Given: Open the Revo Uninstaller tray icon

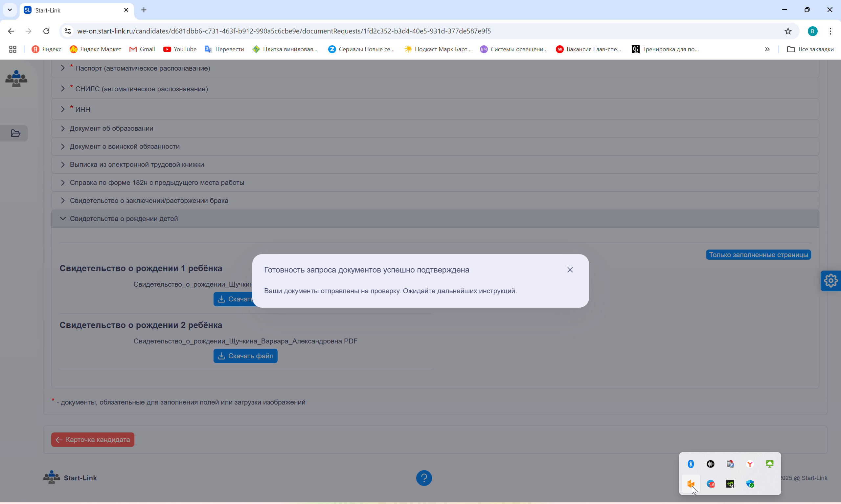Looking at the screenshot, I should coord(730,464).
